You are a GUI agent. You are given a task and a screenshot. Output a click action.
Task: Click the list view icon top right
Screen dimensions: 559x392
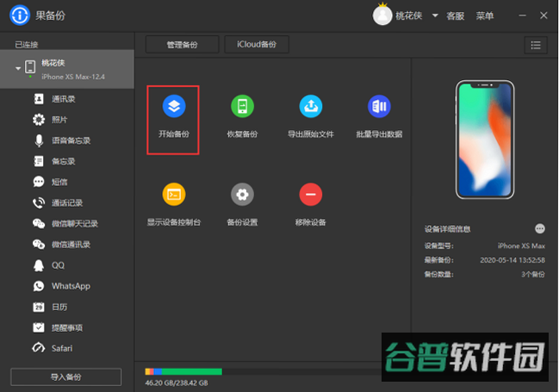coord(536,45)
